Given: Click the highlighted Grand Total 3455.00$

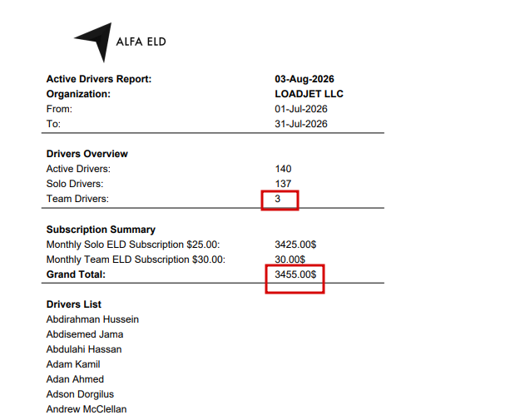Looking at the screenshot, I should (x=295, y=274).
